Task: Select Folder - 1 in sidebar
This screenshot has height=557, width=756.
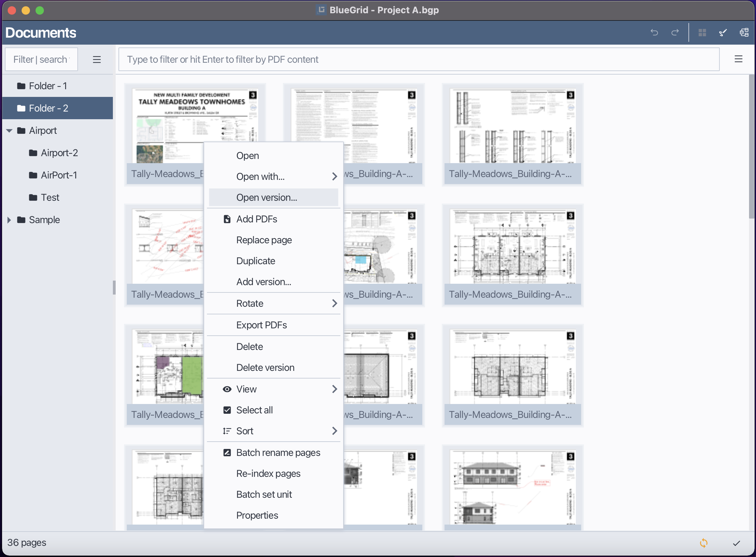Action: coord(48,86)
